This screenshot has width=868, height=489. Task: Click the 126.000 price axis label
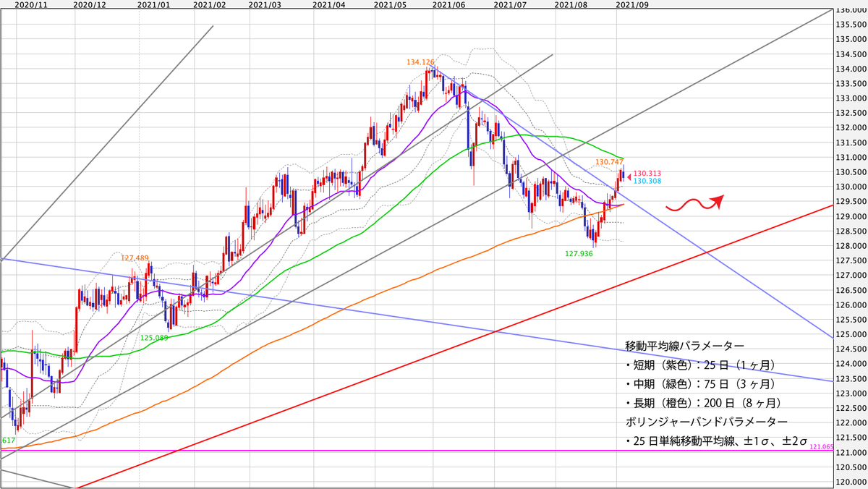(x=852, y=305)
